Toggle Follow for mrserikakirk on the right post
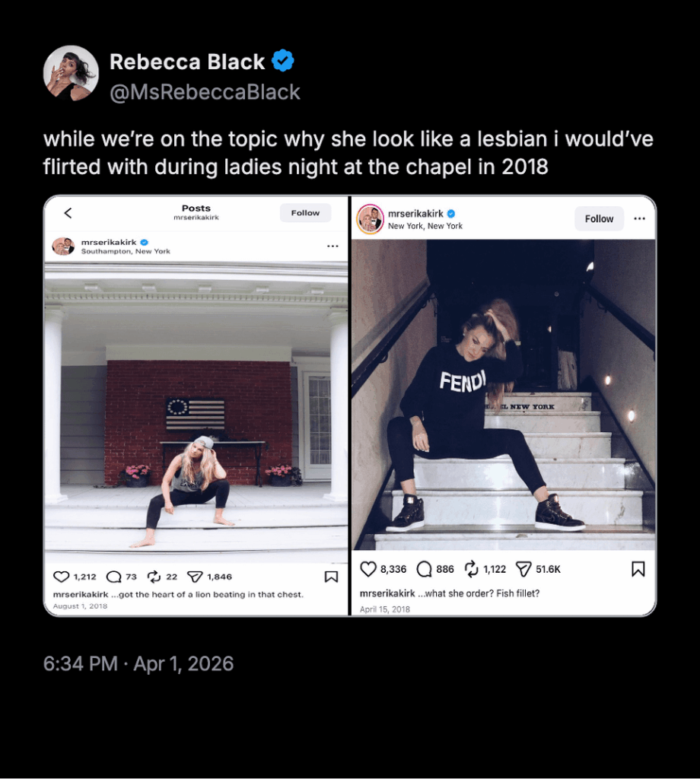 point(599,218)
